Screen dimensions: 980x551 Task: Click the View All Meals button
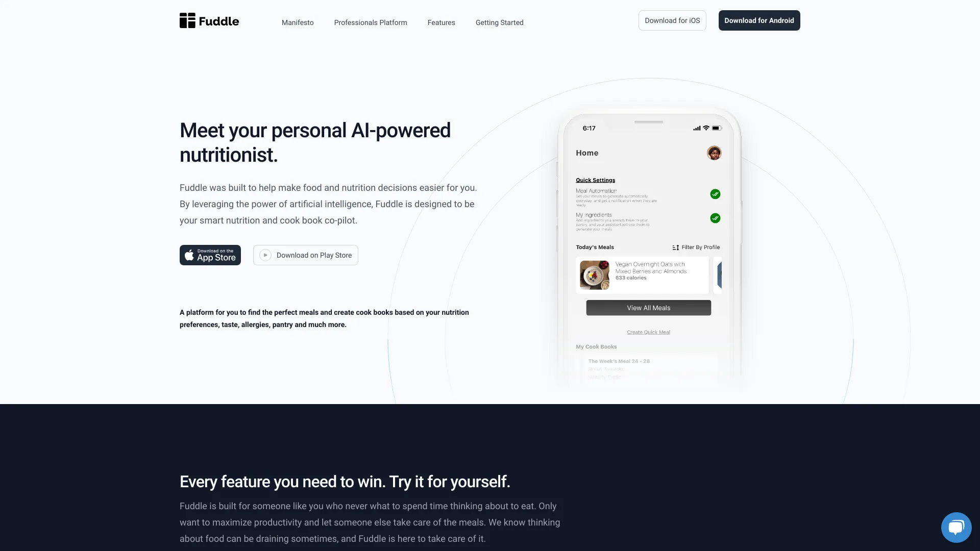tap(648, 307)
